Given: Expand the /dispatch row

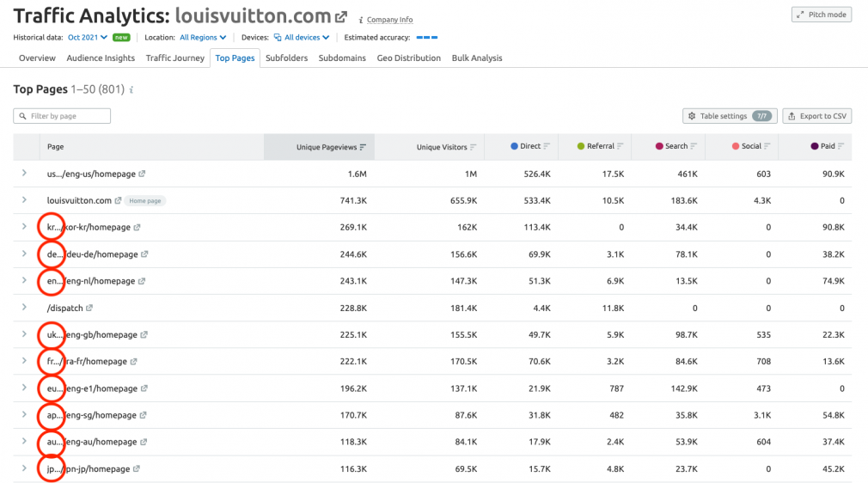Looking at the screenshot, I should pyautogui.click(x=24, y=308).
